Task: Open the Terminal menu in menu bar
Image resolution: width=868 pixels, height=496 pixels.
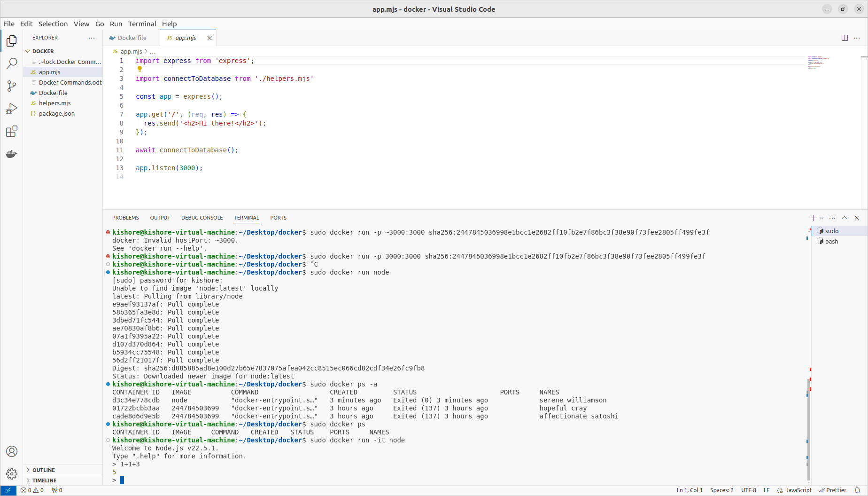Action: (x=142, y=24)
